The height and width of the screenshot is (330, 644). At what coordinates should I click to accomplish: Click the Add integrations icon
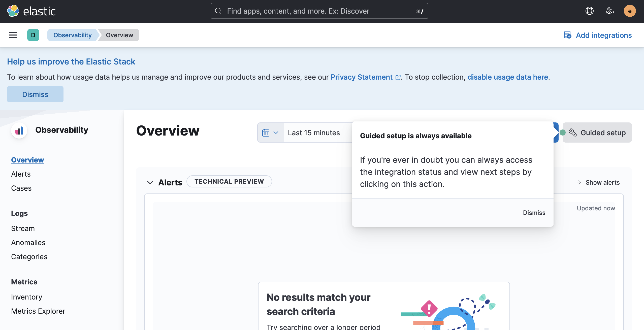[x=568, y=35]
